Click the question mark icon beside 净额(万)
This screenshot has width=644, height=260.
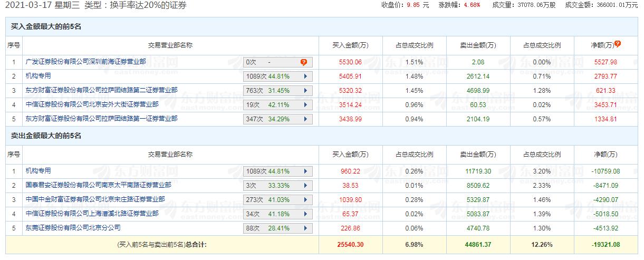618,44
